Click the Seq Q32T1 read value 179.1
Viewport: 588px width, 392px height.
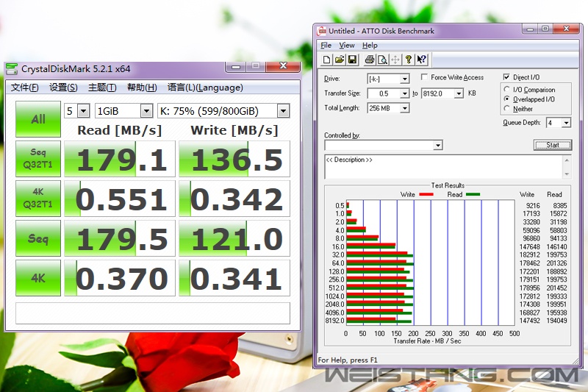pyautogui.click(x=120, y=159)
